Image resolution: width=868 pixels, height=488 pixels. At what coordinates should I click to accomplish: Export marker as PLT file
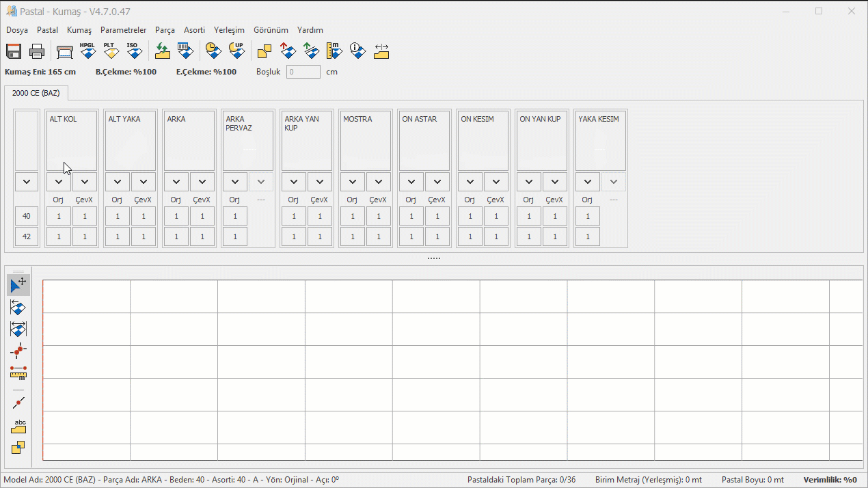click(111, 51)
